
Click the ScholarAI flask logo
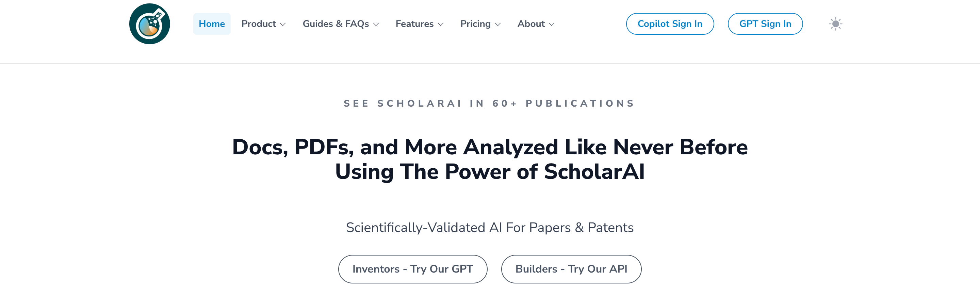coord(149,24)
